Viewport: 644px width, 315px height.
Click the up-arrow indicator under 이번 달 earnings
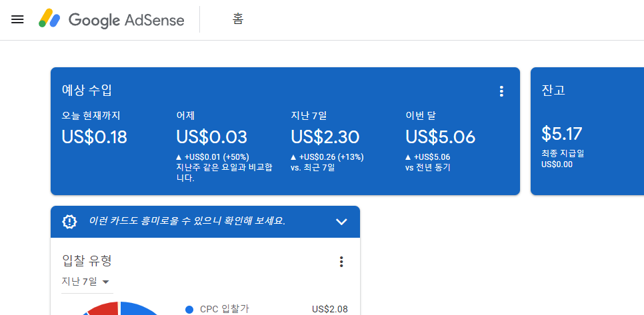coord(409,157)
